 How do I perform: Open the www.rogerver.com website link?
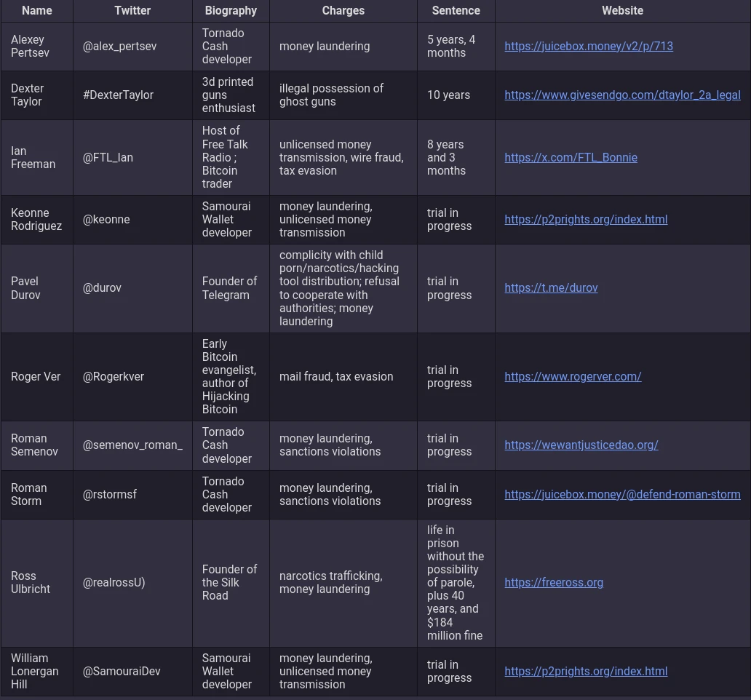(573, 377)
